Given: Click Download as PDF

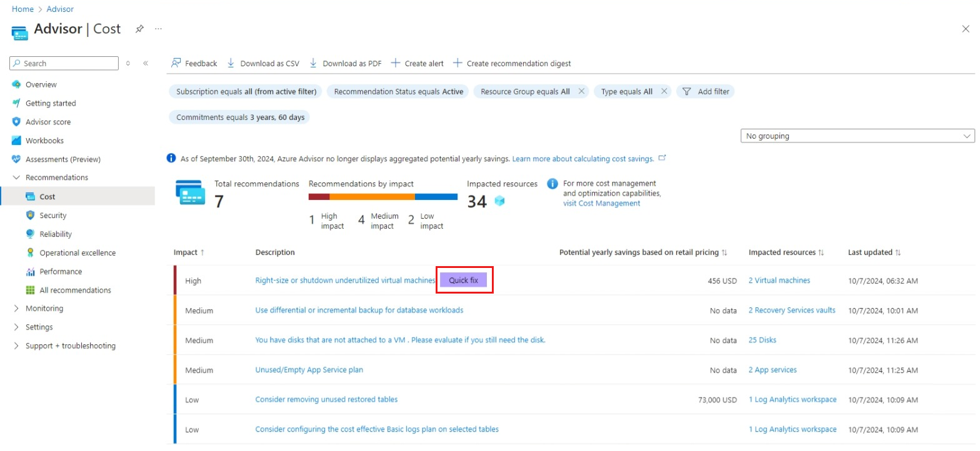Looking at the screenshot, I should pos(346,63).
